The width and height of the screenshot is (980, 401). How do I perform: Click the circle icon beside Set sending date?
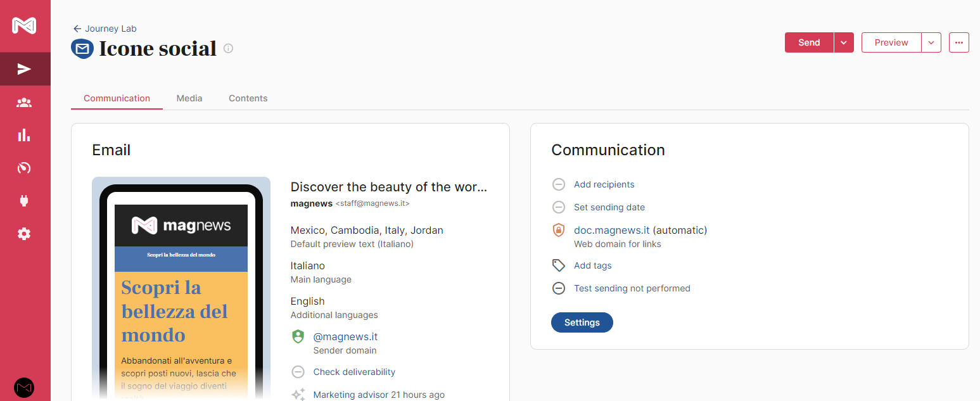559,207
